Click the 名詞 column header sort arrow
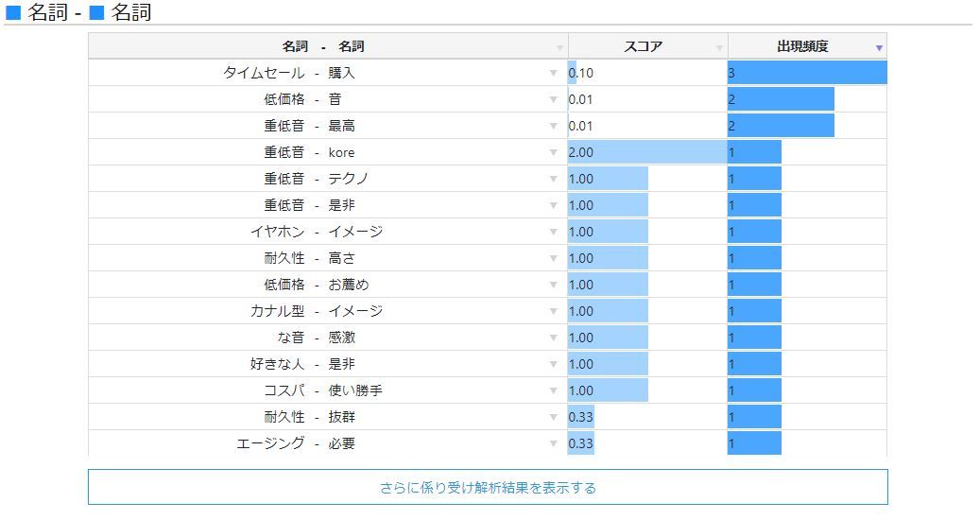Screen dimensions: 980x520 point(559,47)
